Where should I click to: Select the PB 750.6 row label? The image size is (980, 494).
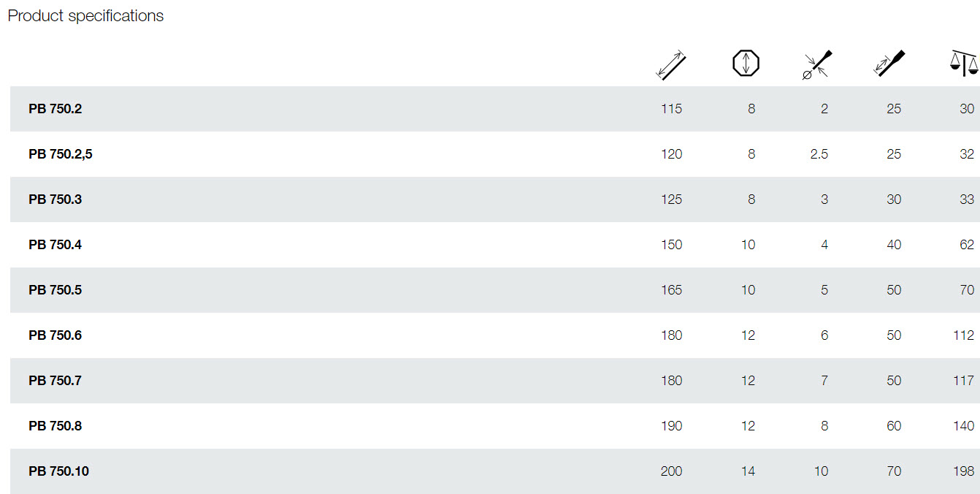[55, 335]
